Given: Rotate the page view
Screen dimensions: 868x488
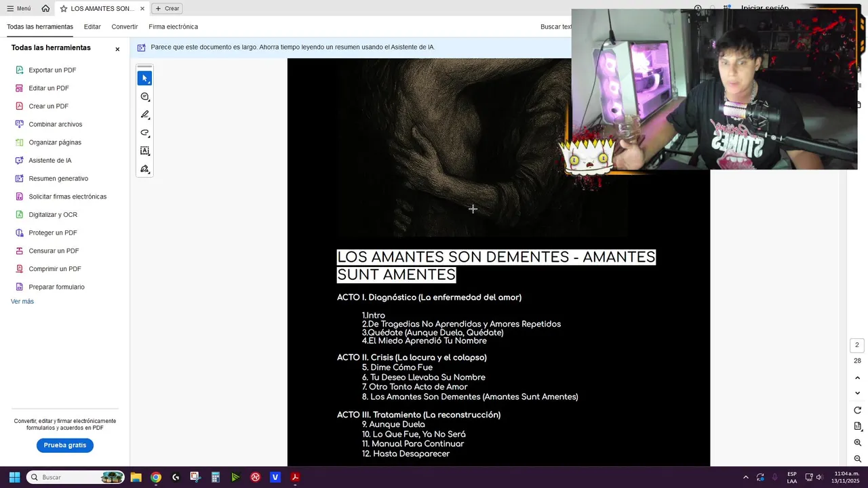Looking at the screenshot, I should tap(857, 411).
